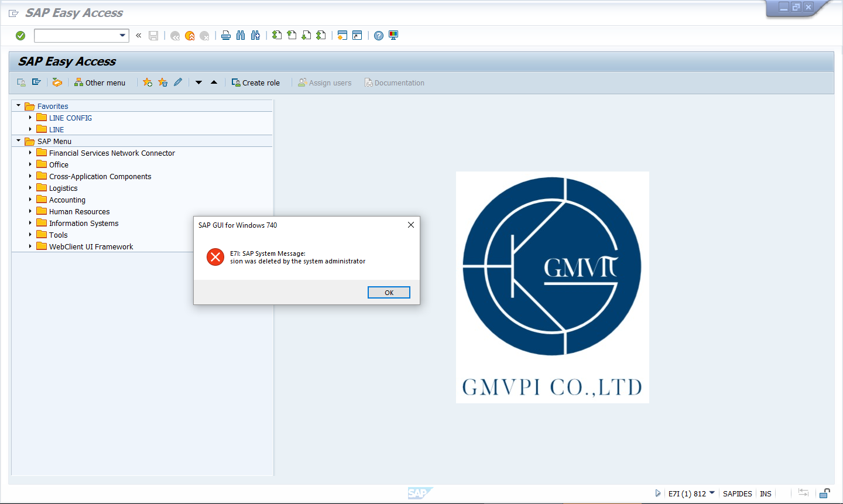The height and width of the screenshot is (504, 843).
Task: Click the First Page icon
Action: (277, 36)
